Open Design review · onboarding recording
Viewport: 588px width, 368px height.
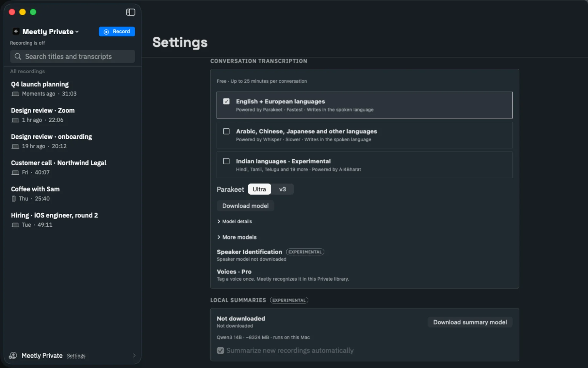click(73, 141)
